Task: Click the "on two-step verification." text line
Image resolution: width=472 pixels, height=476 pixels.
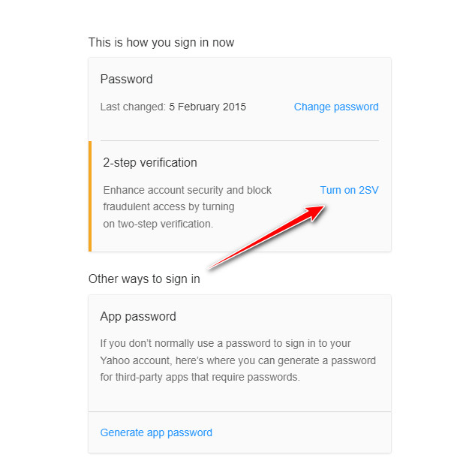Action: click(x=158, y=224)
